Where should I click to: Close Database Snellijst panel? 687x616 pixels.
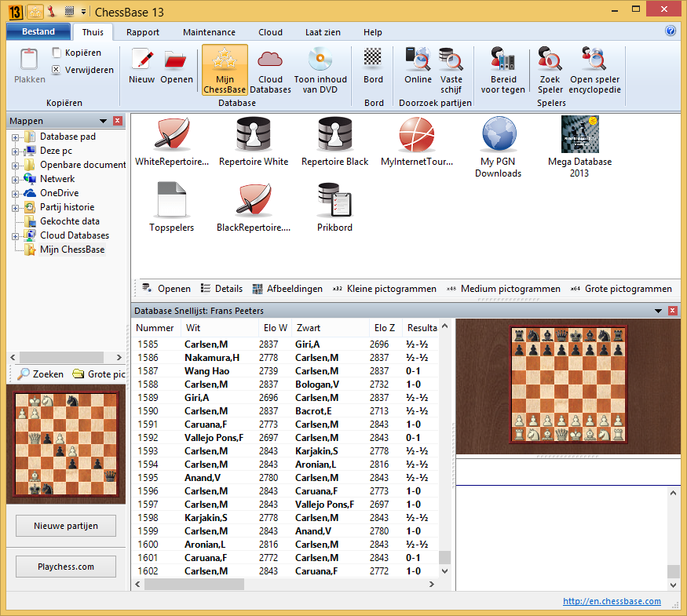coord(673,311)
